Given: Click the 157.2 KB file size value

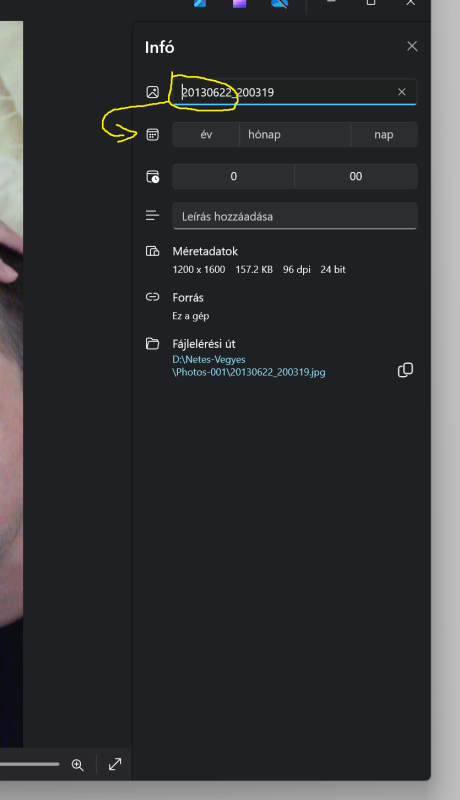Looking at the screenshot, I should pyautogui.click(x=254, y=269).
